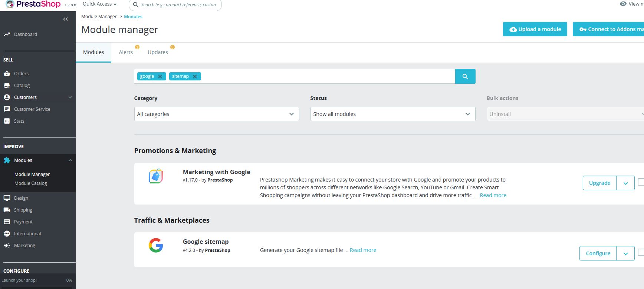Click Upload a module button
The image size is (644, 289).
(535, 29)
